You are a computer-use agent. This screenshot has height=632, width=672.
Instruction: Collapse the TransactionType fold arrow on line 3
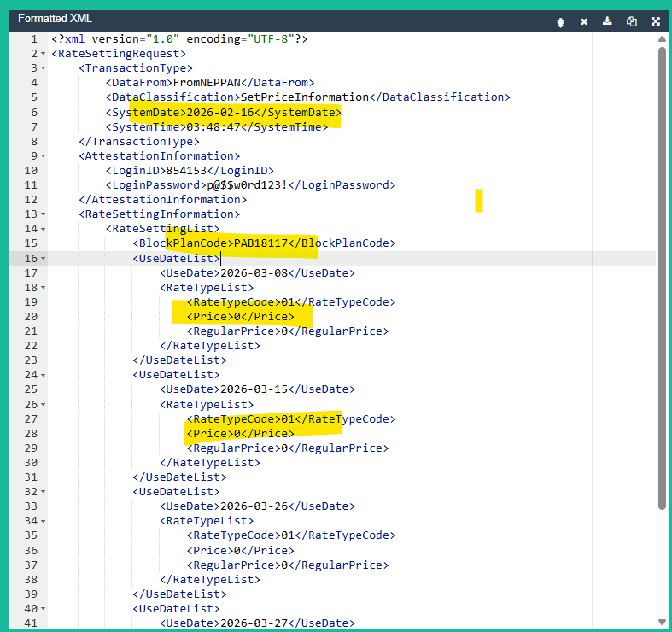pyautogui.click(x=43, y=68)
